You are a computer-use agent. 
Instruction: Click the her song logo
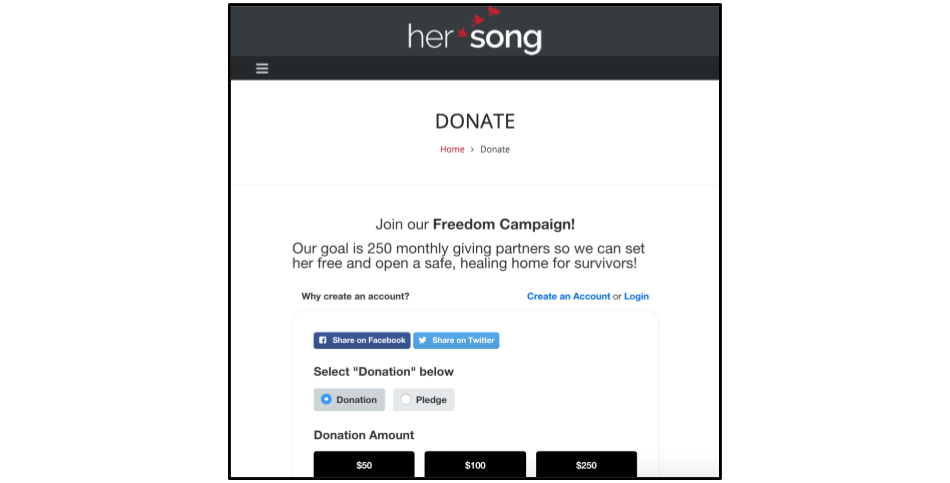pos(474,31)
